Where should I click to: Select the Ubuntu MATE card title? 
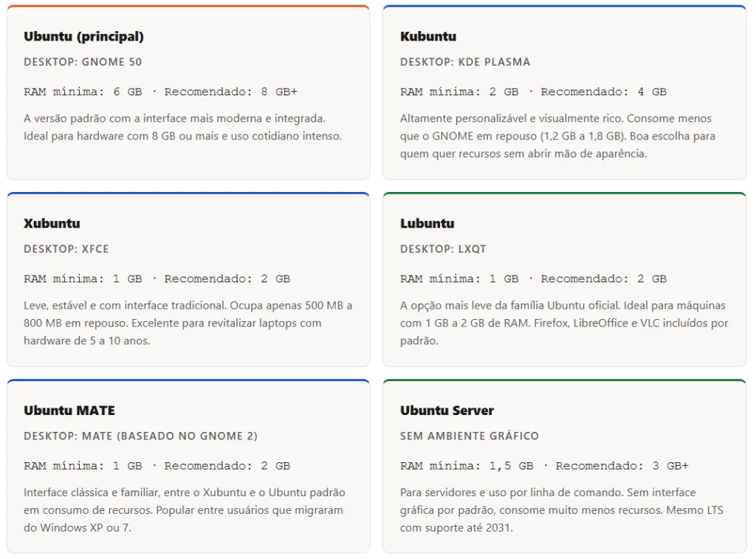[x=69, y=410]
